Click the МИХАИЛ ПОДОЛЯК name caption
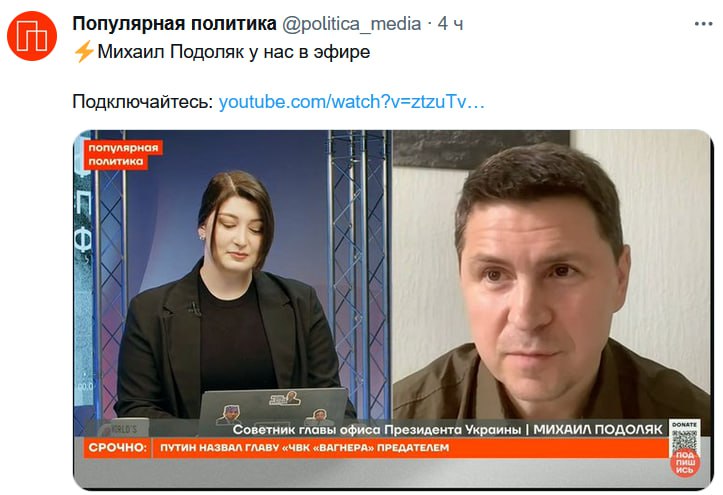Screen dimensions: 723x495 [598, 430]
